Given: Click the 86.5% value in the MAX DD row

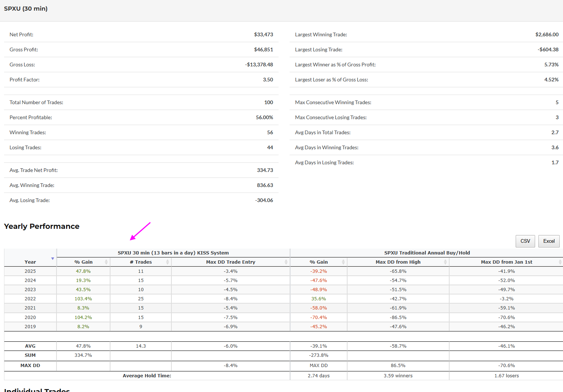Looking at the screenshot, I should (x=398, y=366).
